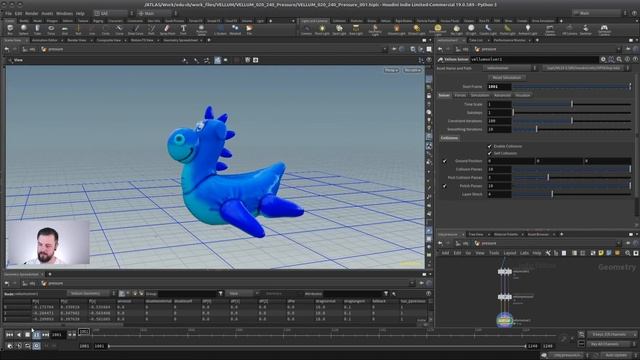Add a Spot Light from the shelf
Viewport: 640px width, 360px height.
click(x=339, y=29)
